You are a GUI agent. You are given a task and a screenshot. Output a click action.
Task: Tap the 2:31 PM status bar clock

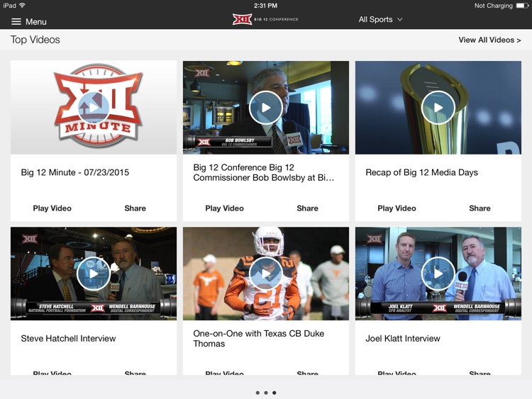coord(266,6)
